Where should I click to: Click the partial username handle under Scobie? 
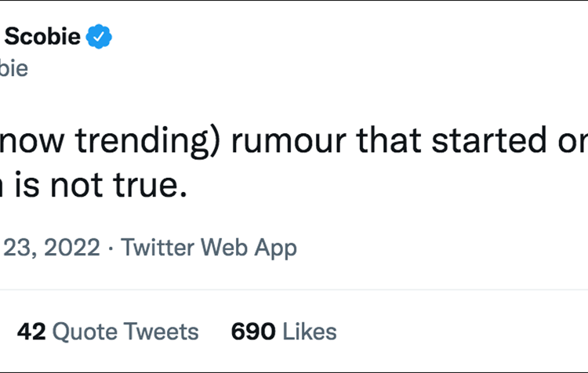pos(14,68)
